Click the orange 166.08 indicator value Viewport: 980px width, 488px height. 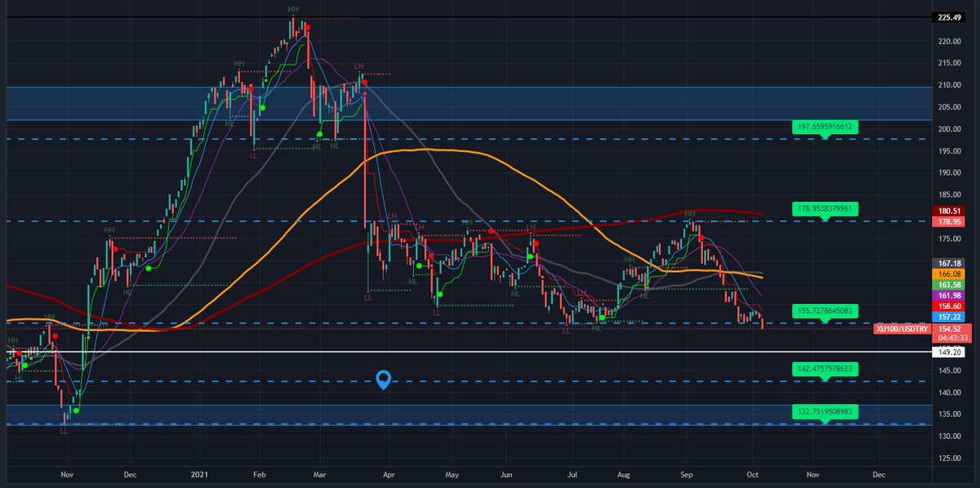[950, 274]
